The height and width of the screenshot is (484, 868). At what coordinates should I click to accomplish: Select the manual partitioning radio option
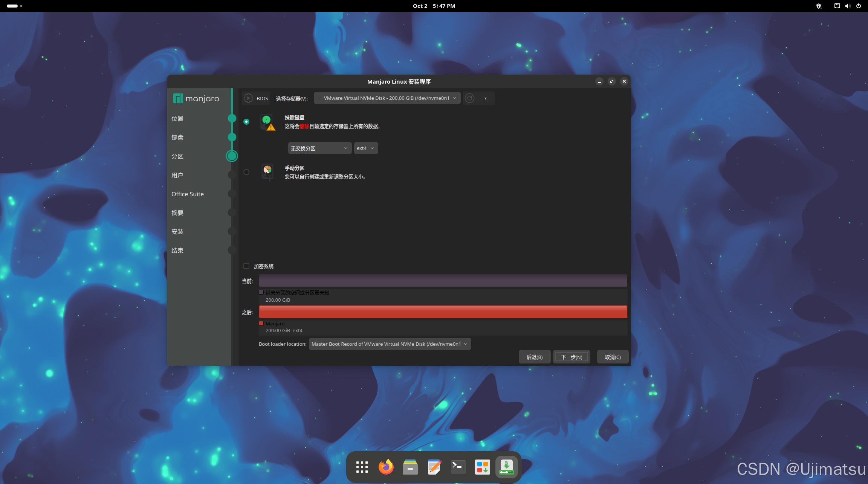click(x=246, y=172)
